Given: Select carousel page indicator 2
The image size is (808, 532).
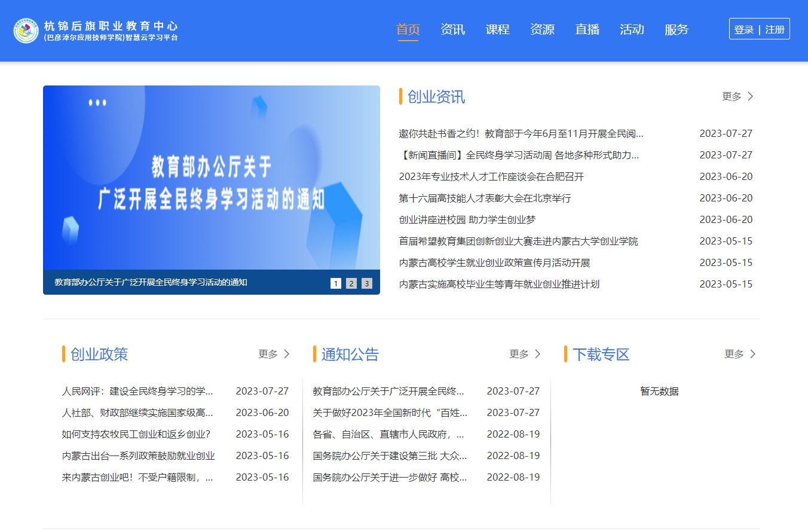Looking at the screenshot, I should pyautogui.click(x=351, y=283).
